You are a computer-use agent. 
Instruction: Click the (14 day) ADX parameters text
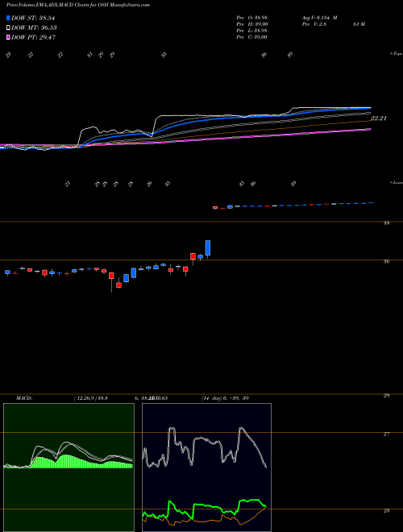pyautogui.click(x=225, y=398)
